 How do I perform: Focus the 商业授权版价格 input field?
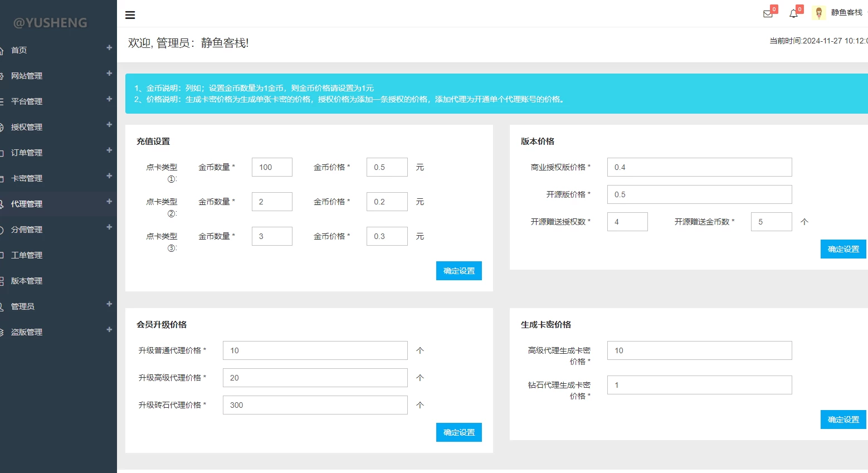click(699, 167)
